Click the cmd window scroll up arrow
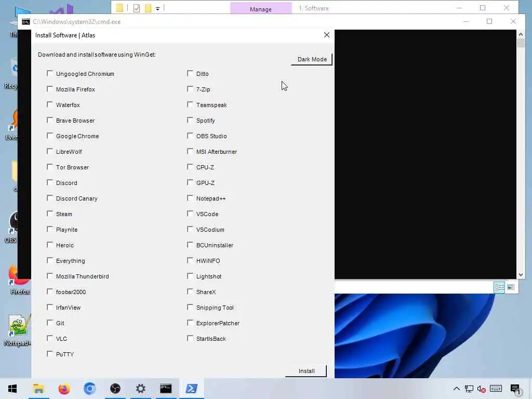This screenshot has width=532, height=399. click(x=521, y=34)
